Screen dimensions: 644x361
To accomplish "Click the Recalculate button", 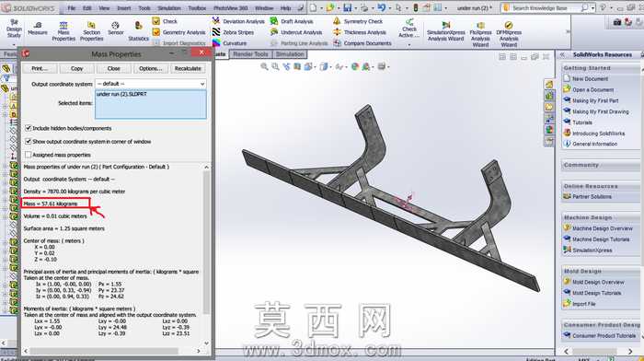I will pyautogui.click(x=188, y=69).
